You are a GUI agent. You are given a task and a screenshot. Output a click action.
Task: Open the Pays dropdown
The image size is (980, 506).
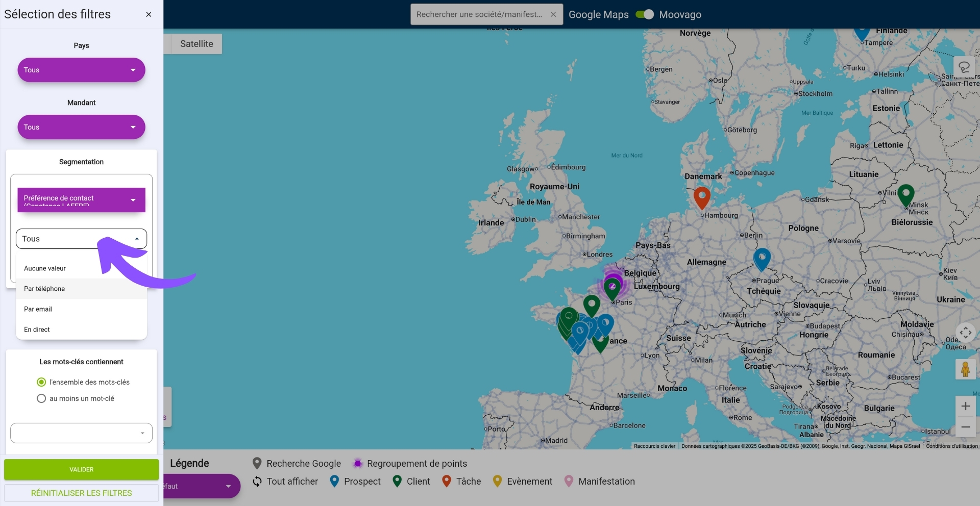81,70
